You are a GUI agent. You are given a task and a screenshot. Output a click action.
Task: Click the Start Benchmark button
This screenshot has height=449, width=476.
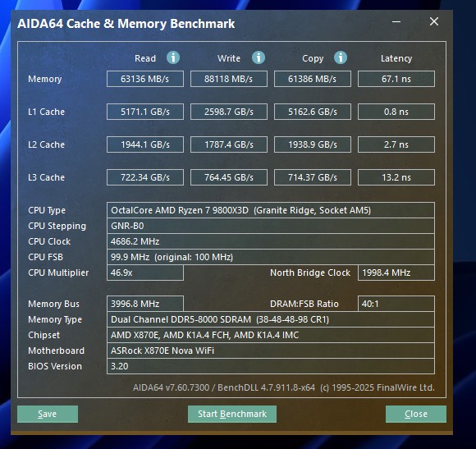(232, 414)
